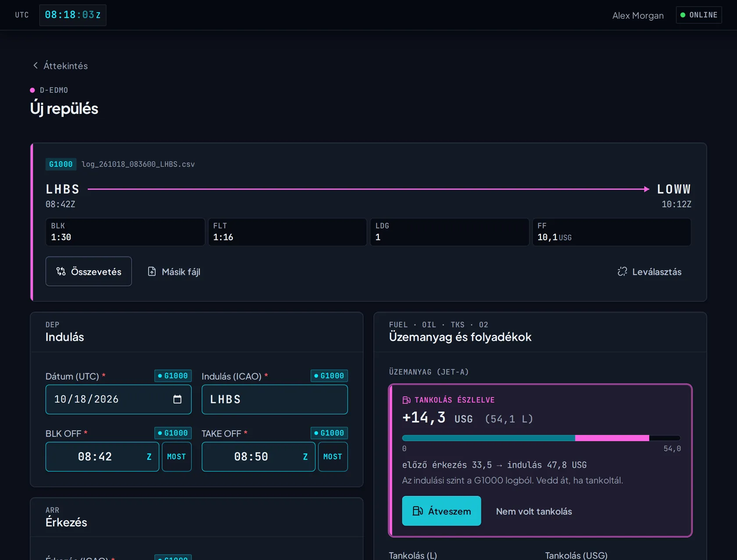Click the back chevron beside Áttekintés
The height and width of the screenshot is (560, 737).
tap(36, 65)
